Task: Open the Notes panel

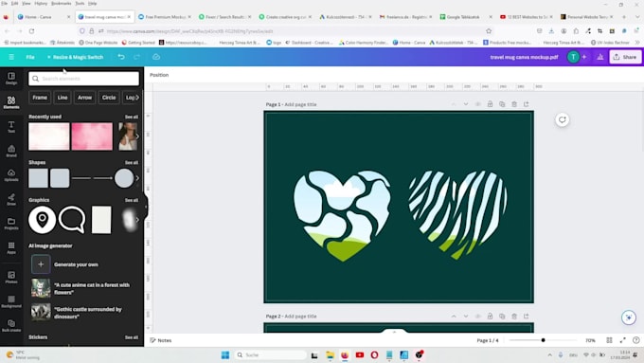Action: pos(161,340)
